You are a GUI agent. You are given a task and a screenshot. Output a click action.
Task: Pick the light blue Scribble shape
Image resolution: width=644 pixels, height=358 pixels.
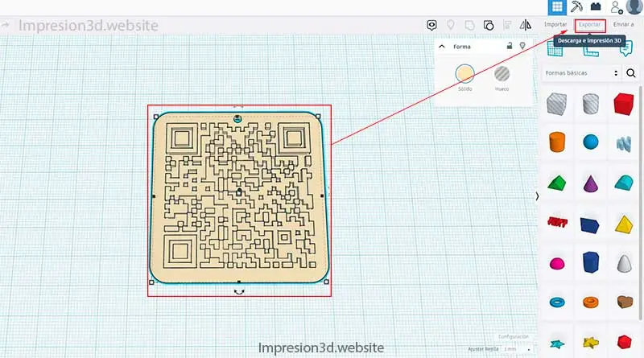(x=624, y=143)
